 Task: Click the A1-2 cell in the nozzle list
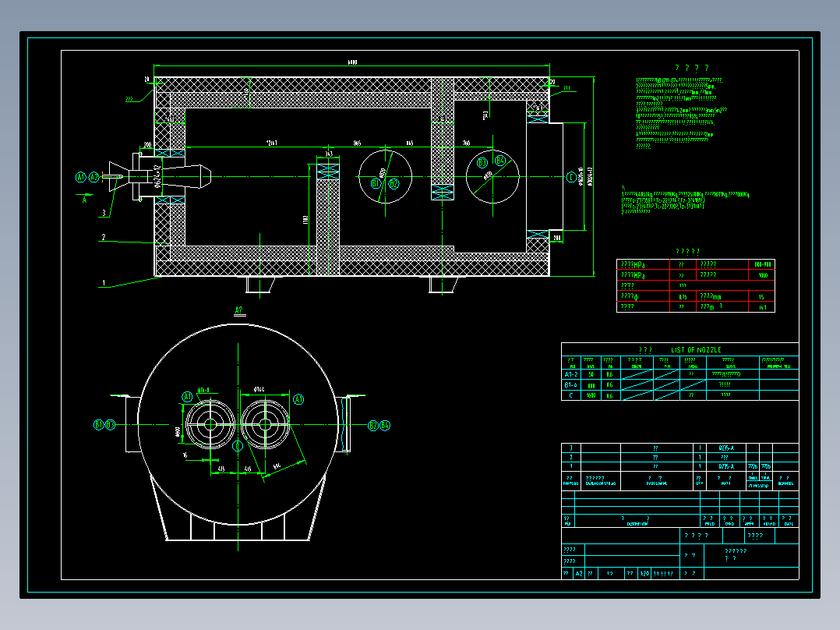click(x=571, y=374)
